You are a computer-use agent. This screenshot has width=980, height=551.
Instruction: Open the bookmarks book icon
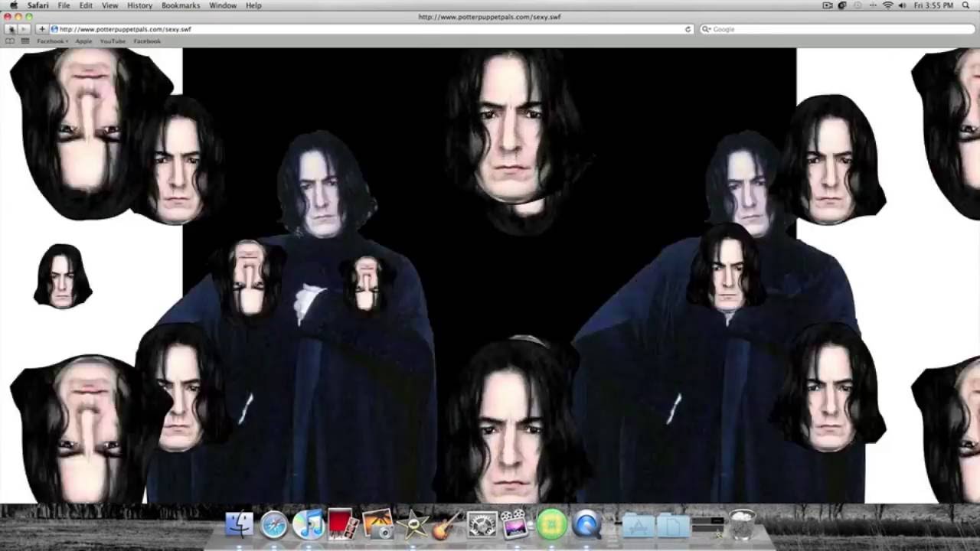pyautogui.click(x=10, y=41)
